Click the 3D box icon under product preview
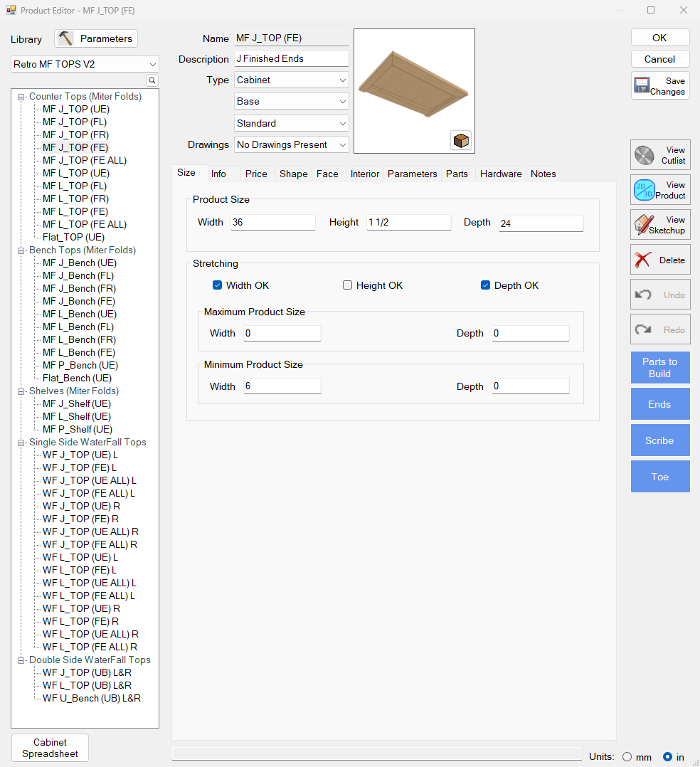The image size is (700, 767). coord(461,140)
